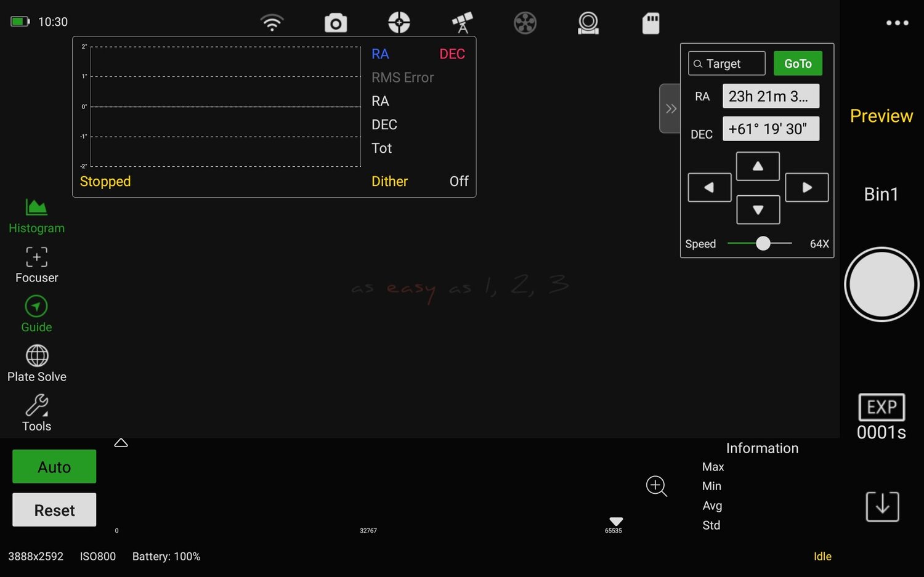This screenshot has width=924, height=577.
Task: Open the Tools wrench panel
Action: coord(36,413)
